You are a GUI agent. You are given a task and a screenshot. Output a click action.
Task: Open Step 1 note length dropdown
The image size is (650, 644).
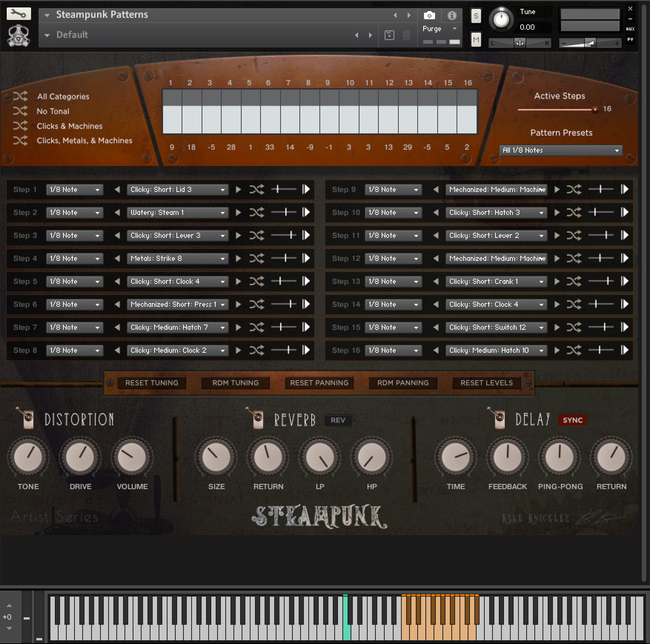(x=74, y=189)
